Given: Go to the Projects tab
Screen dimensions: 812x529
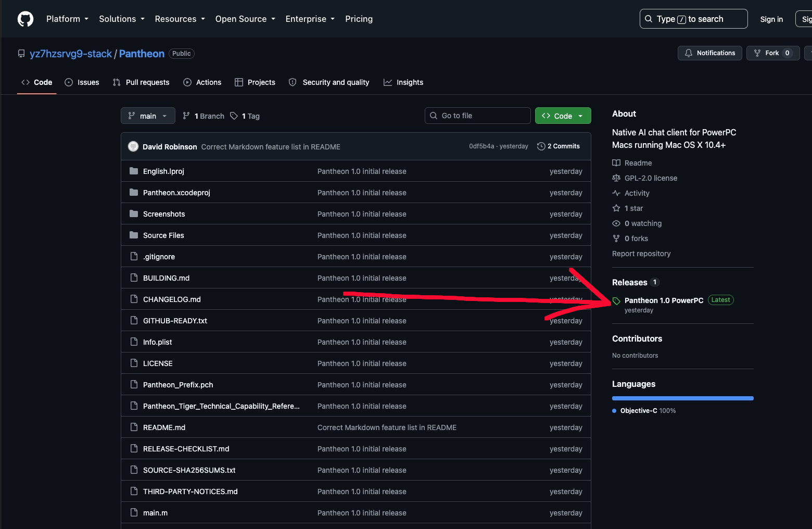Looking at the screenshot, I should click(x=255, y=82).
